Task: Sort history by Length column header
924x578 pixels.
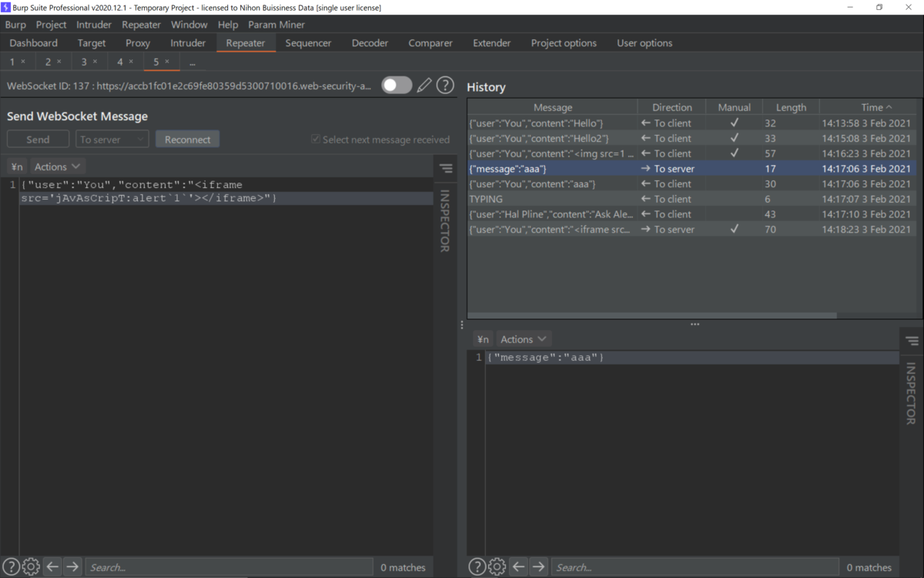Action: pyautogui.click(x=791, y=107)
